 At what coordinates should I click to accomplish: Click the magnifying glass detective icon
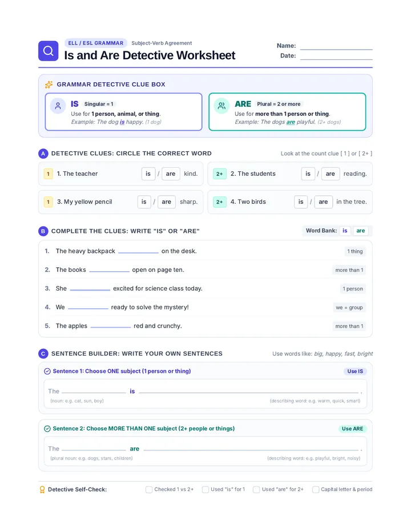(x=48, y=51)
